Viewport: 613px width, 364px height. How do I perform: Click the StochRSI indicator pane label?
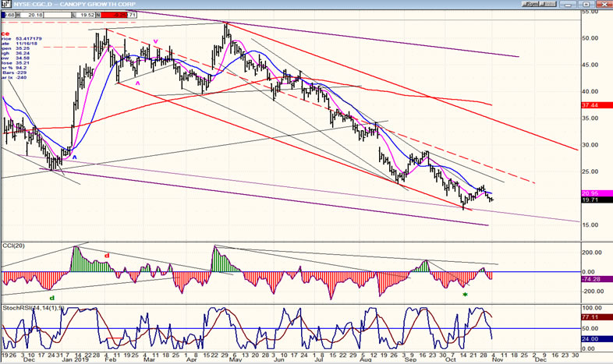click(x=34, y=308)
